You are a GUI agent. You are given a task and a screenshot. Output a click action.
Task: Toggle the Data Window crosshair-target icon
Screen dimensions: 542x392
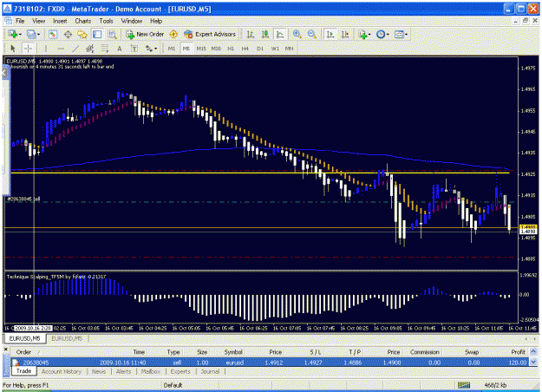click(x=68, y=34)
